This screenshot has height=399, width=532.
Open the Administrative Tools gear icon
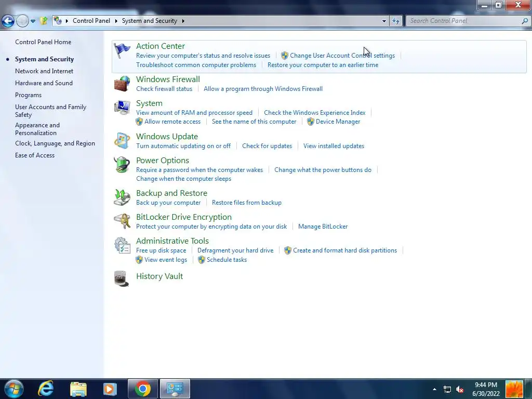click(122, 245)
